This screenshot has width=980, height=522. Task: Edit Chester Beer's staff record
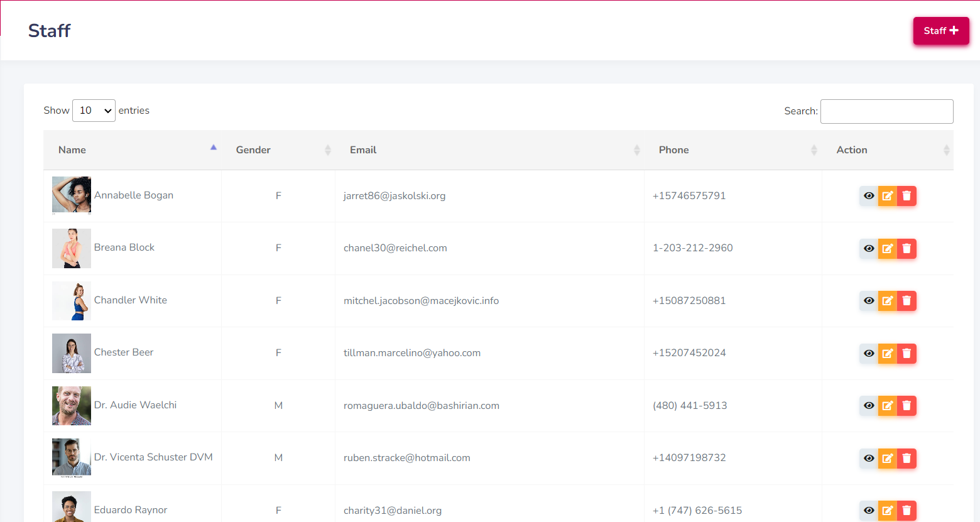[x=888, y=354]
